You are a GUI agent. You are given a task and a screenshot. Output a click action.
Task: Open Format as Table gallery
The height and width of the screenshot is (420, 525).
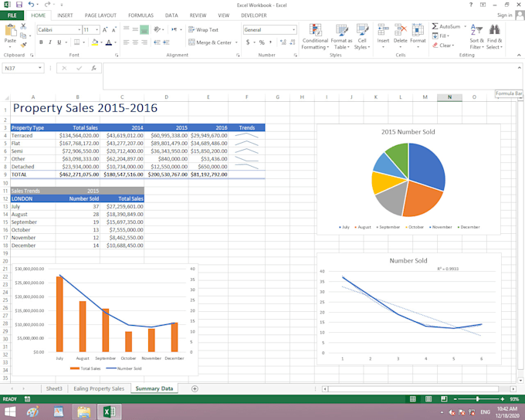[x=341, y=37]
